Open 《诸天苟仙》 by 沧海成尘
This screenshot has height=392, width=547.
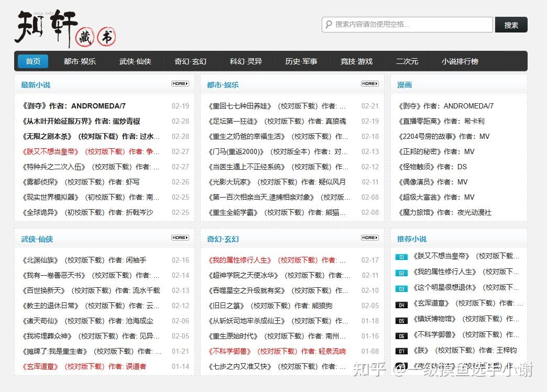click(x=87, y=321)
